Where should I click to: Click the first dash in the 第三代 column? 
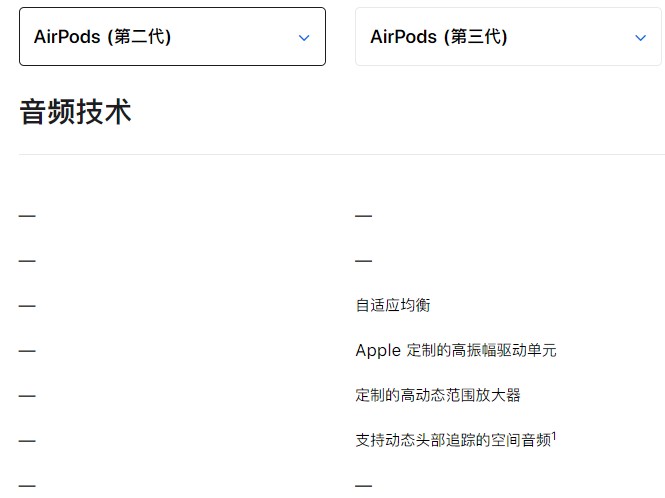point(363,216)
